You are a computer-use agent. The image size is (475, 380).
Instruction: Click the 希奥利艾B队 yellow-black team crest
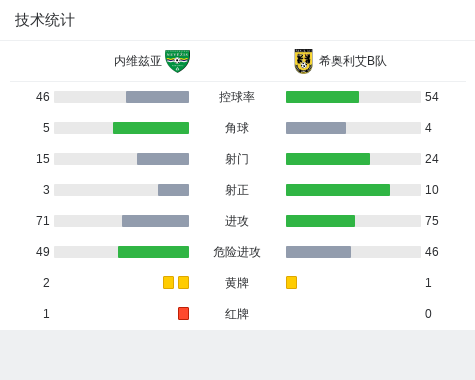[x=303, y=61]
